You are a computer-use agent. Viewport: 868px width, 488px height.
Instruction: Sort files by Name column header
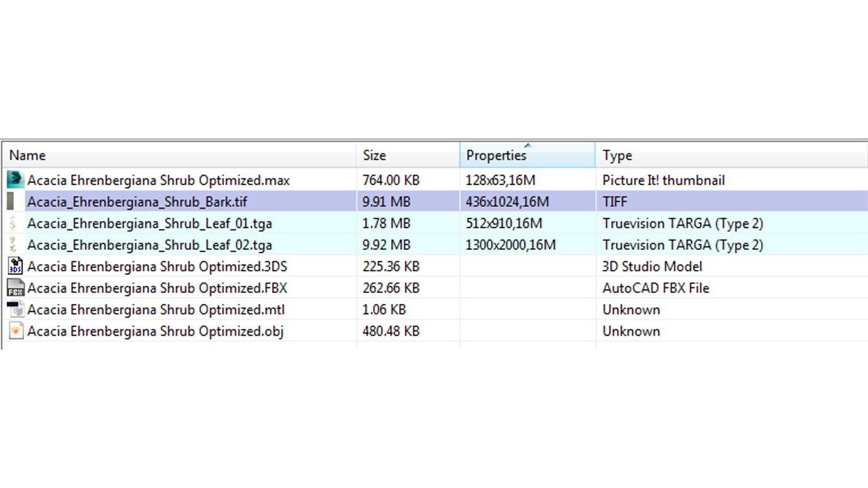pos(27,155)
